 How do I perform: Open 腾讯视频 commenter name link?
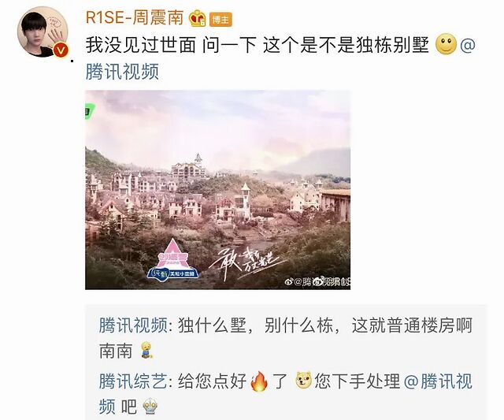133,325
